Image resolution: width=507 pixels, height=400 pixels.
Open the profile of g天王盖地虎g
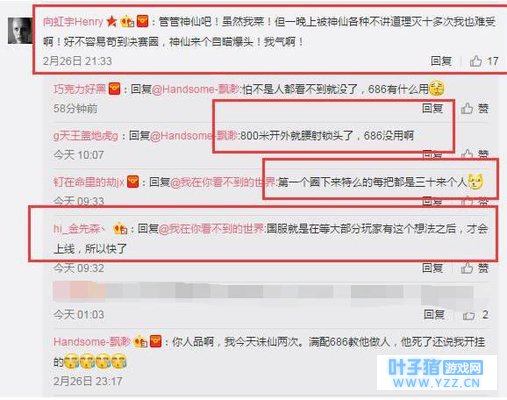click(x=86, y=136)
